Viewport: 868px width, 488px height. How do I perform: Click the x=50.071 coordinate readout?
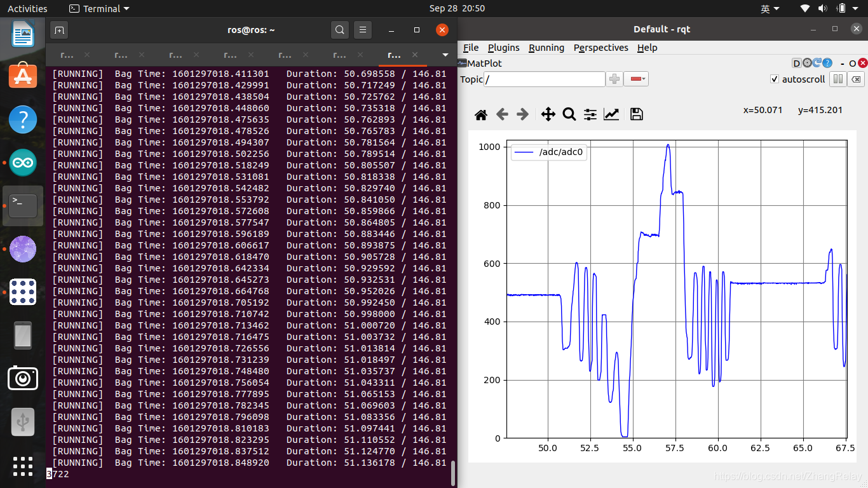[x=763, y=110]
